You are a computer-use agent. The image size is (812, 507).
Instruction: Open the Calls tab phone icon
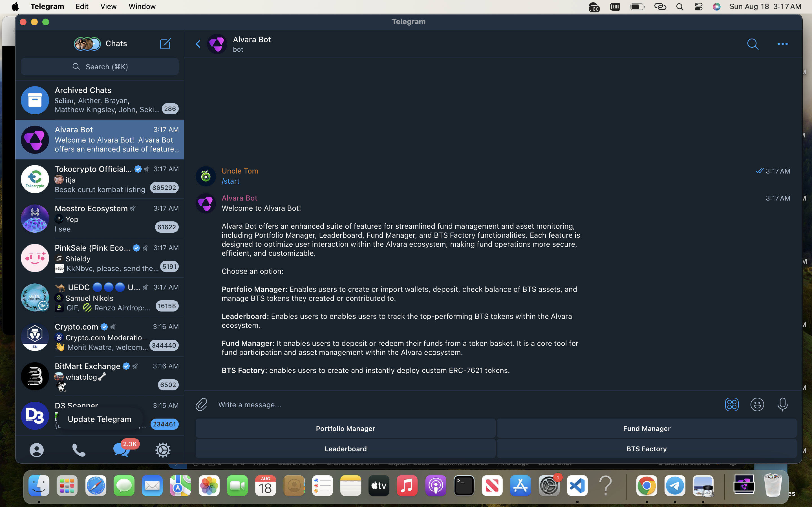click(79, 450)
